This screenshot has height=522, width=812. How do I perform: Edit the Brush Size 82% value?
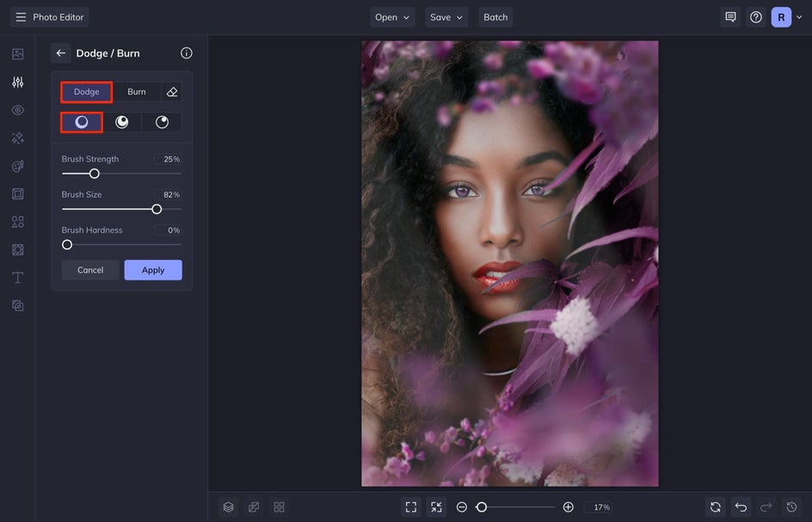click(168, 194)
